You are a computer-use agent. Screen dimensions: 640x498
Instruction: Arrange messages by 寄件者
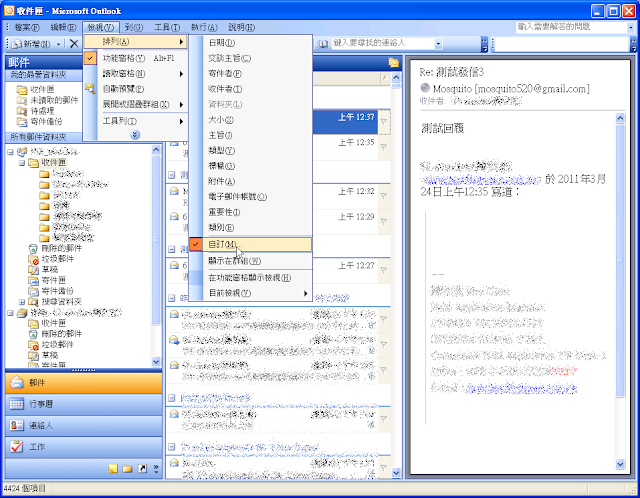[x=251, y=74]
